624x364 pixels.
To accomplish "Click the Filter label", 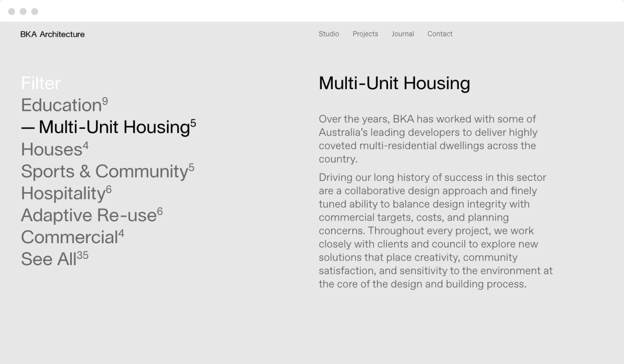I will [41, 83].
